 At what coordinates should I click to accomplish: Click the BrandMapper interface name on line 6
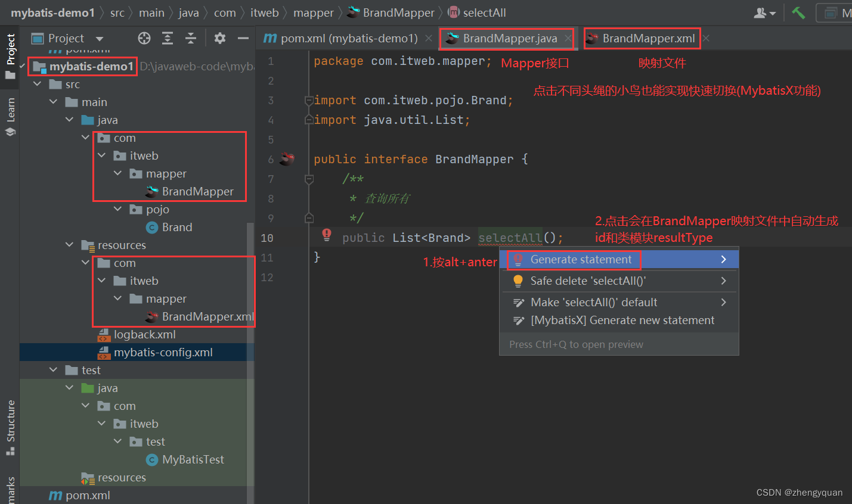click(474, 159)
